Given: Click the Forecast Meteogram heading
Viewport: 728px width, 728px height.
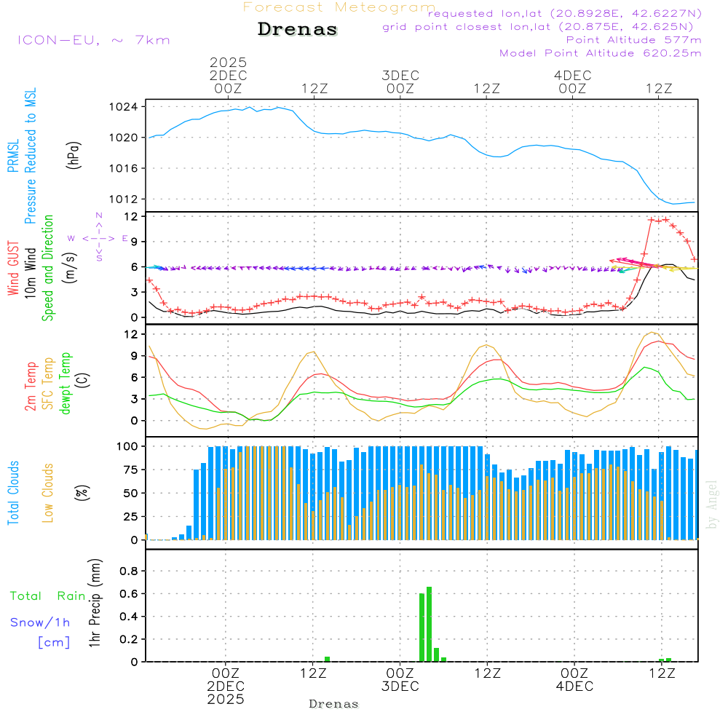Looking at the screenshot, I should click(x=339, y=7).
